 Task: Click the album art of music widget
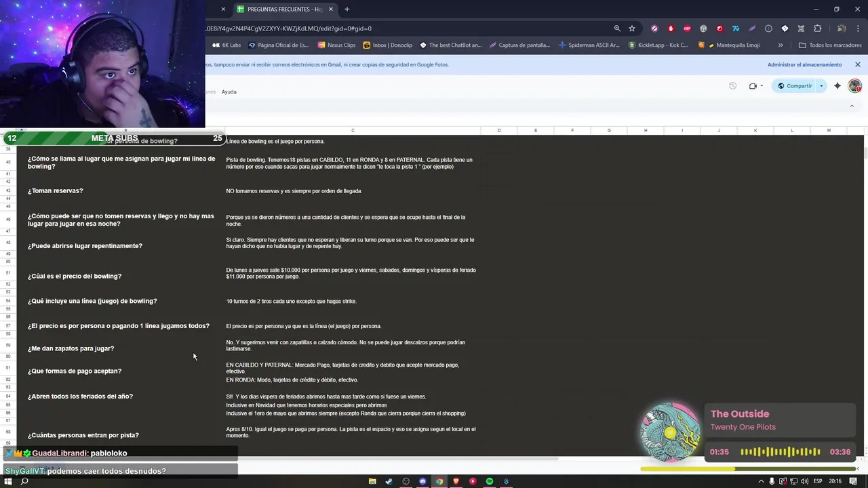pyautogui.click(x=671, y=433)
